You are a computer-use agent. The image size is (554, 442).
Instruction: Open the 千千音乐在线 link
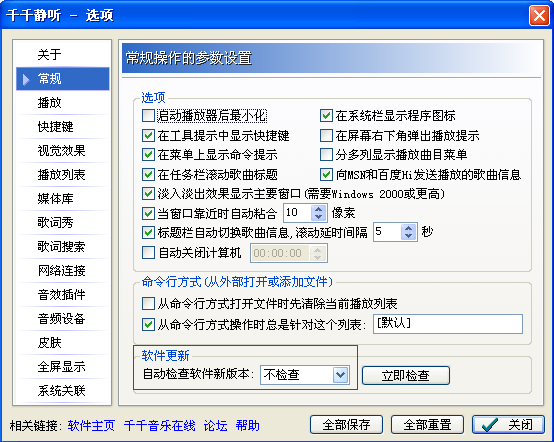(159, 425)
